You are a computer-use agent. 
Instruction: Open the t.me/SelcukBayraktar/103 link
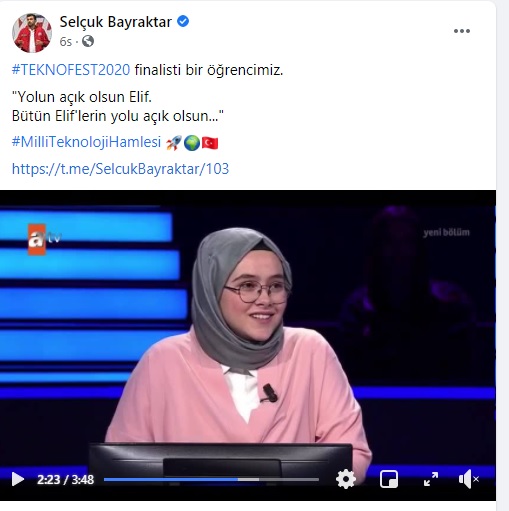[x=120, y=169]
